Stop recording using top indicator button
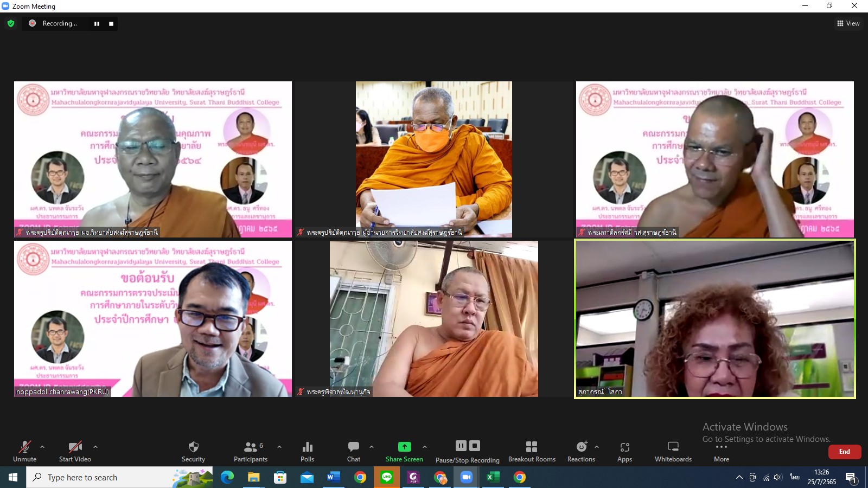The width and height of the screenshot is (868, 488). (111, 23)
